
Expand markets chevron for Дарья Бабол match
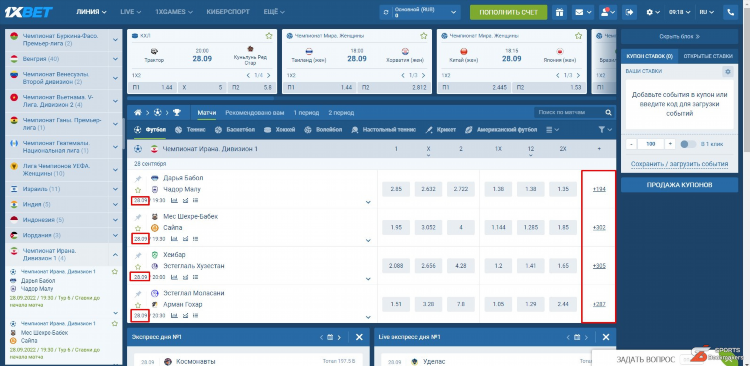tap(368, 202)
